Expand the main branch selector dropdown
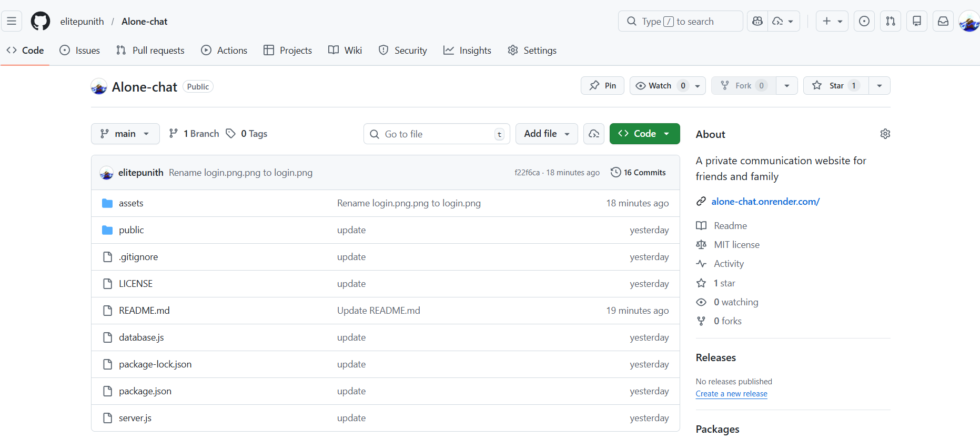980x438 pixels. (125, 134)
